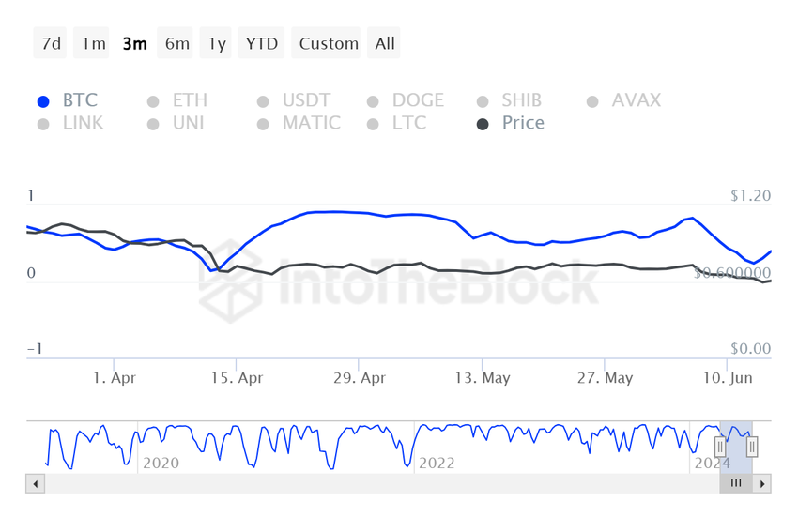Select the 7d time range
This screenshot has width=798, height=532.
click(x=51, y=43)
